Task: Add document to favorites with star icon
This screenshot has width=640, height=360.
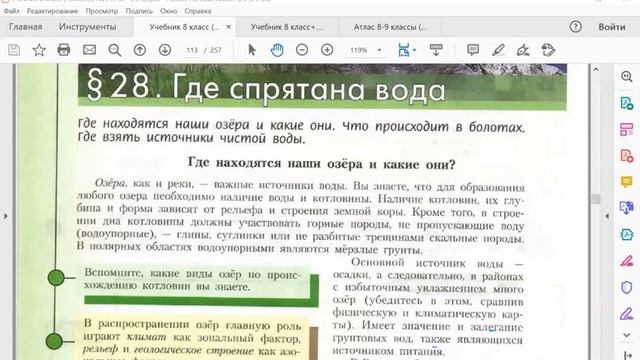Action: 39,50
